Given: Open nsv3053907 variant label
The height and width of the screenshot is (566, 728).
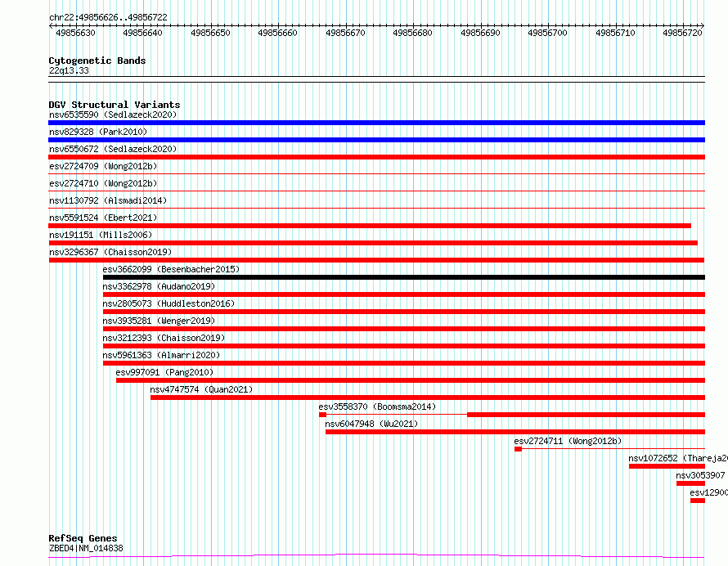Looking at the screenshot, I should click(x=700, y=475).
